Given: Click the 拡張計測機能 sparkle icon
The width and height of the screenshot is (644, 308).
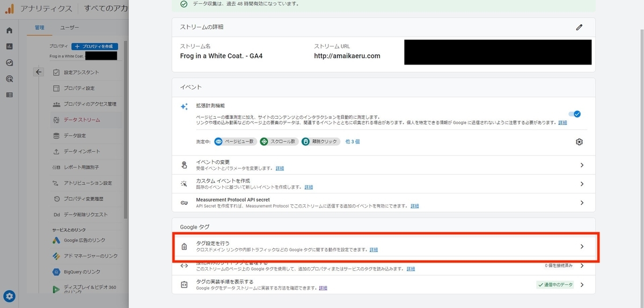Looking at the screenshot, I should (x=184, y=107).
